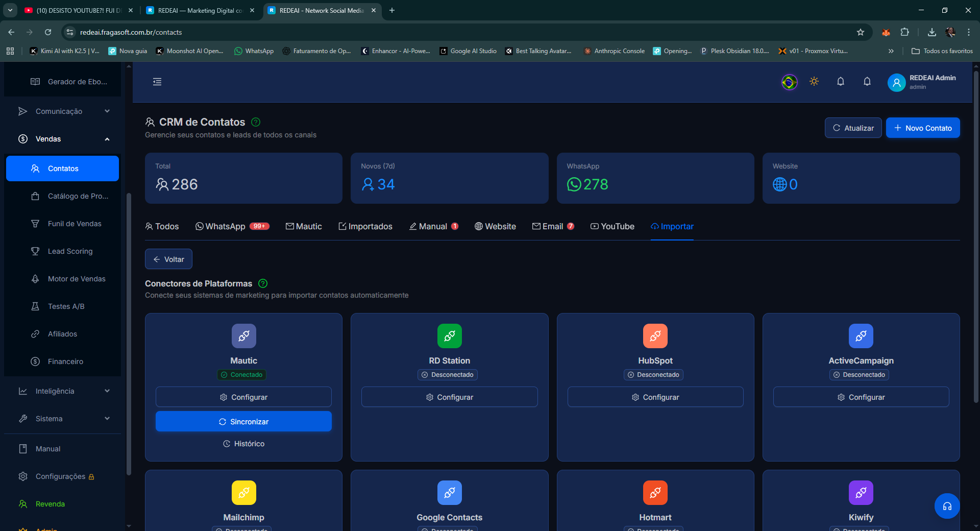Image resolution: width=980 pixels, height=531 pixels.
Task: Click the Atualizar button
Action: (853, 128)
